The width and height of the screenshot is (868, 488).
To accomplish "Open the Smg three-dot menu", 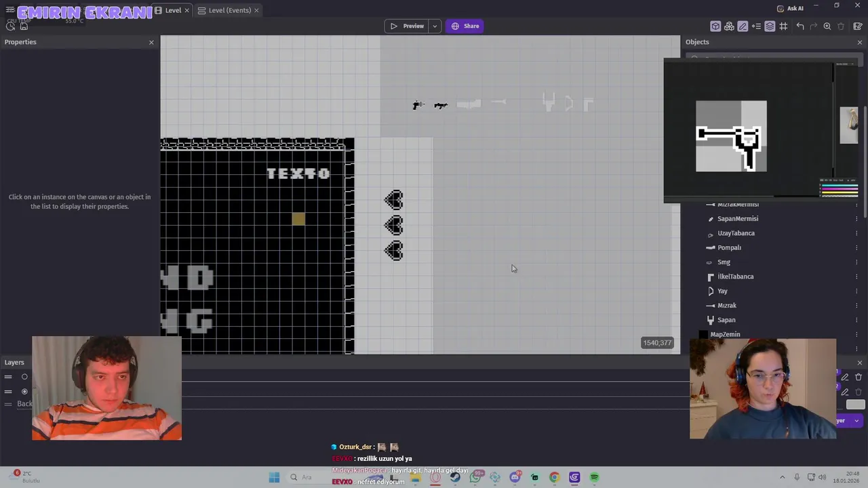I will point(856,262).
